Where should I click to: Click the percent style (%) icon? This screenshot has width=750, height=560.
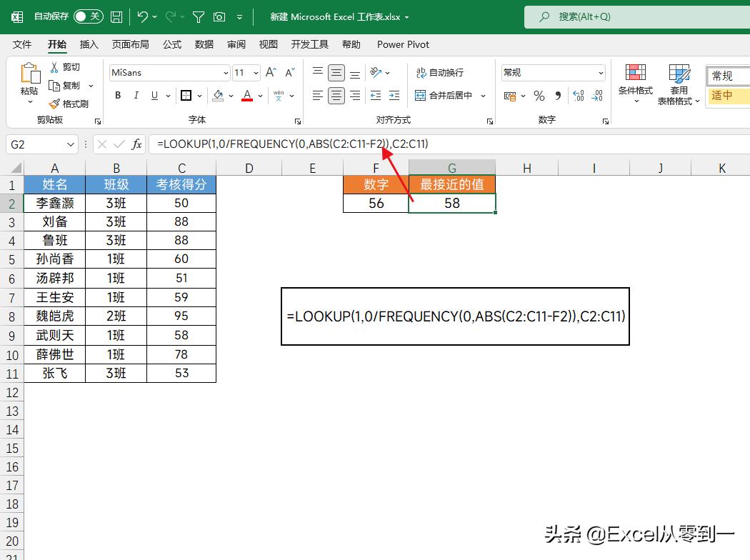(539, 95)
